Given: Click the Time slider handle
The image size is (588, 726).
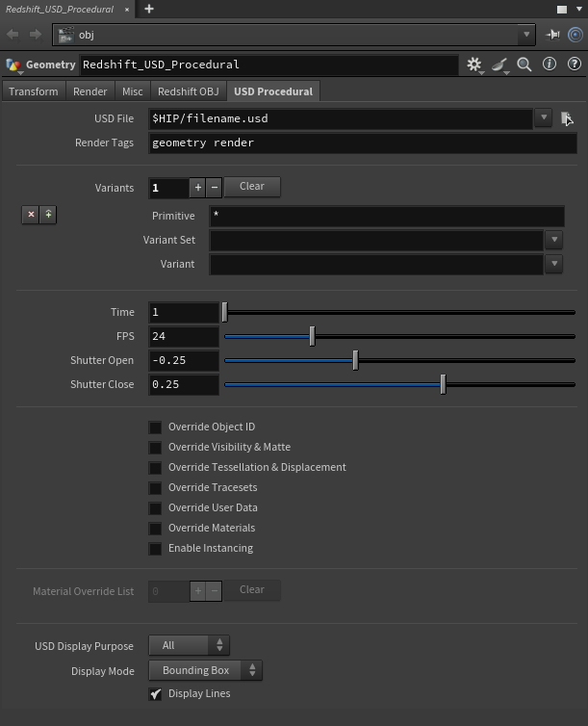Looking at the screenshot, I should [225, 312].
